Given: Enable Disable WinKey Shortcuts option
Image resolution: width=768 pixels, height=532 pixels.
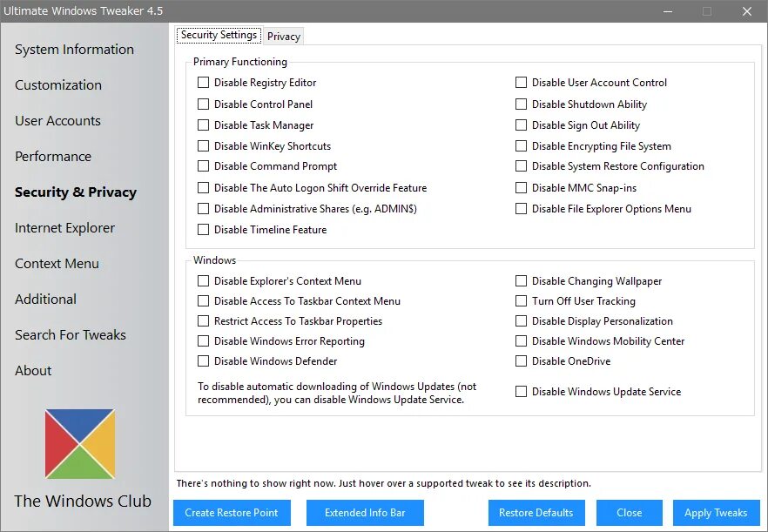Looking at the screenshot, I should (x=203, y=146).
